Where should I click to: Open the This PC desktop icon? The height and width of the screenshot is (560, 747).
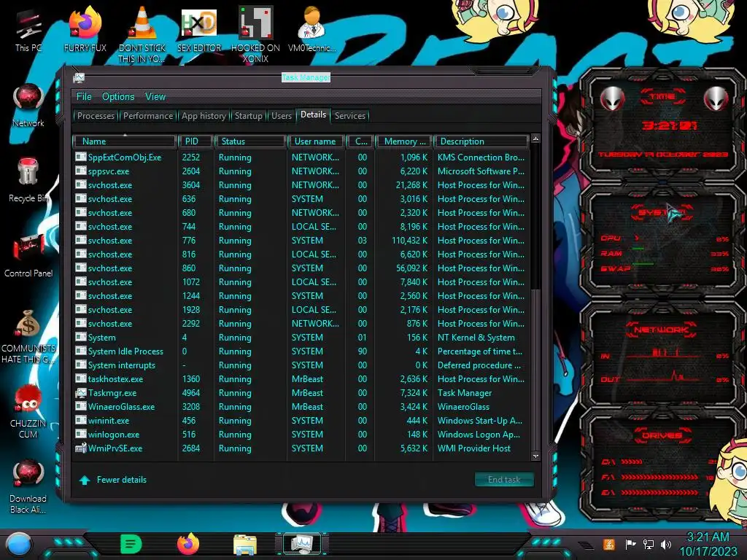point(28,29)
